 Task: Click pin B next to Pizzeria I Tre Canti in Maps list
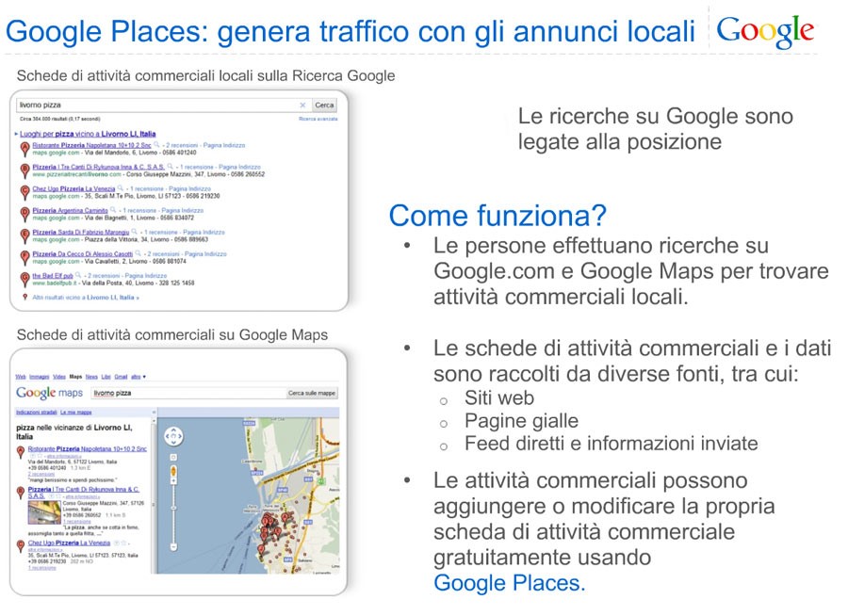coord(21,493)
